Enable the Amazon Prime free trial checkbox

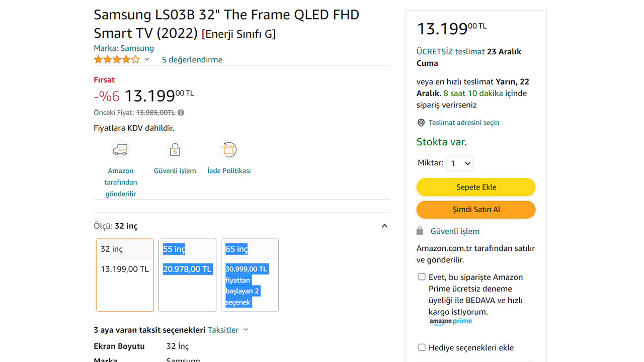pyautogui.click(x=422, y=277)
